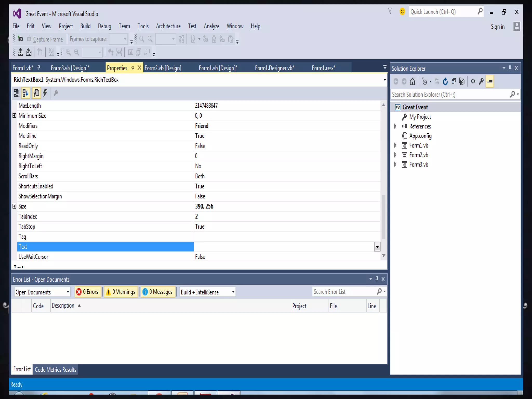Open the Debug menu

[x=104, y=26]
